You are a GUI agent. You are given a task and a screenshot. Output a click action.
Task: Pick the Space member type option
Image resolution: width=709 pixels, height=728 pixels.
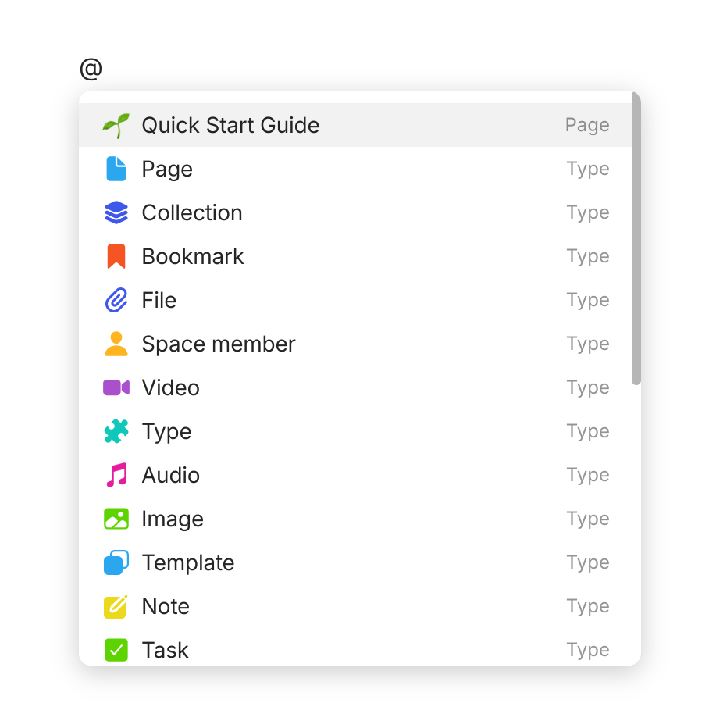pyautogui.click(x=219, y=344)
